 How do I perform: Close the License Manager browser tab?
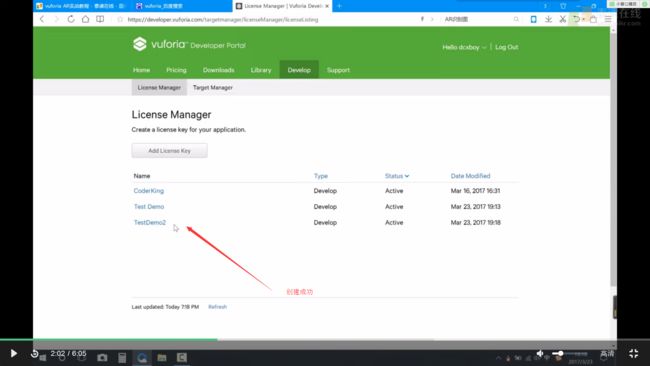click(327, 6)
